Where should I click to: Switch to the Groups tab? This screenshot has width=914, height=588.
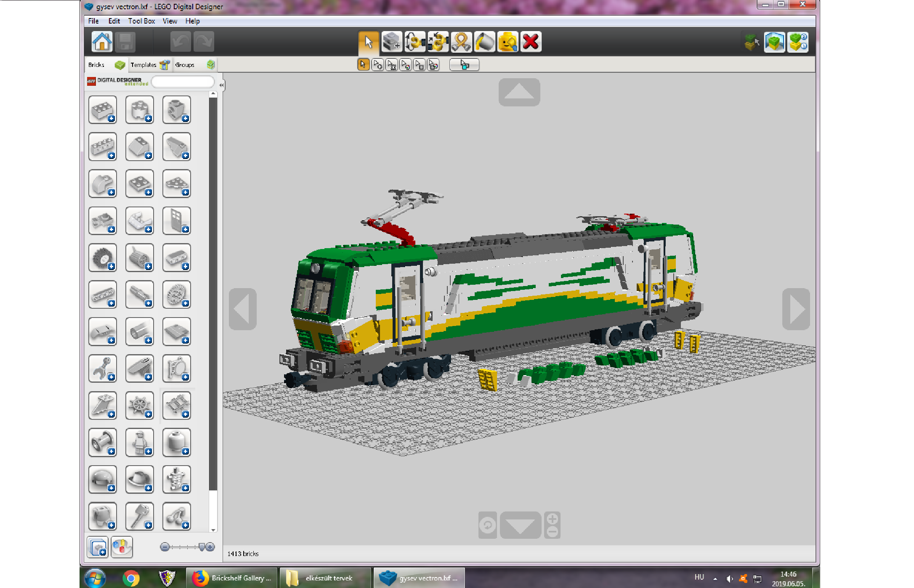pos(195,65)
